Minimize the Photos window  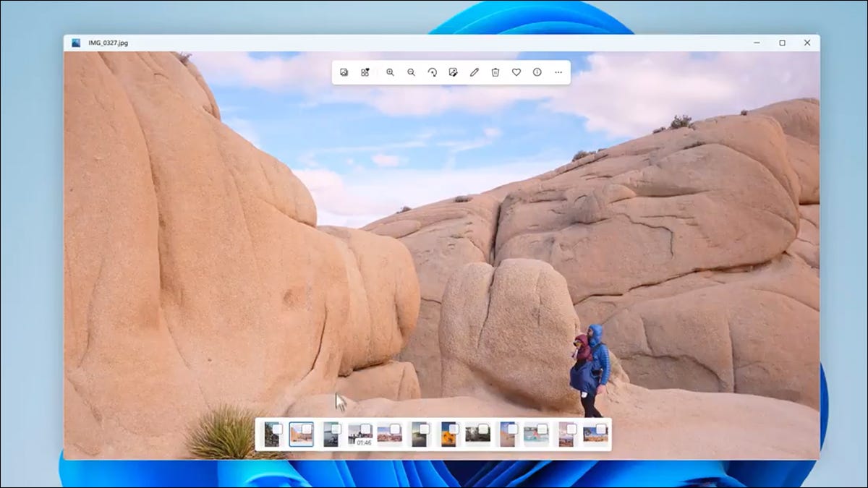757,43
